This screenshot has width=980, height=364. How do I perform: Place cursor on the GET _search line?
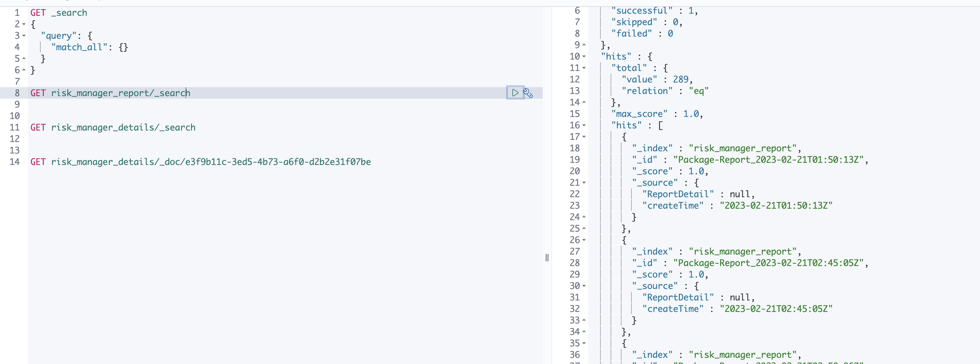point(59,12)
